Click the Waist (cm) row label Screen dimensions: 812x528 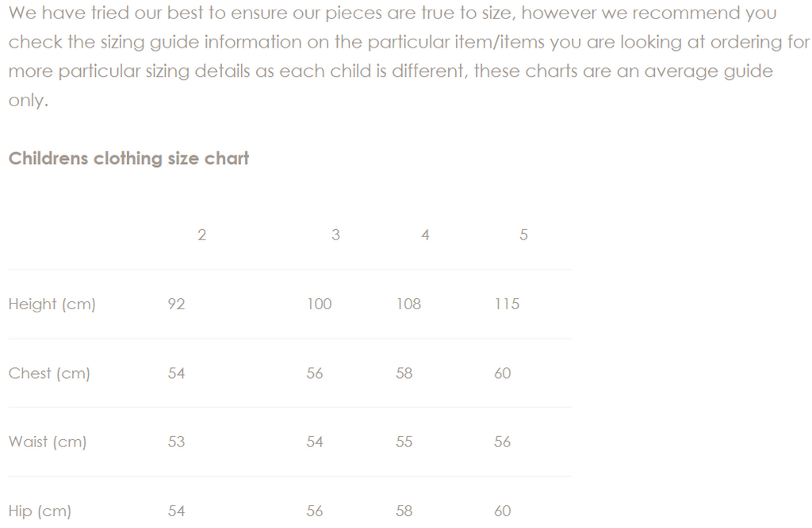coord(48,442)
